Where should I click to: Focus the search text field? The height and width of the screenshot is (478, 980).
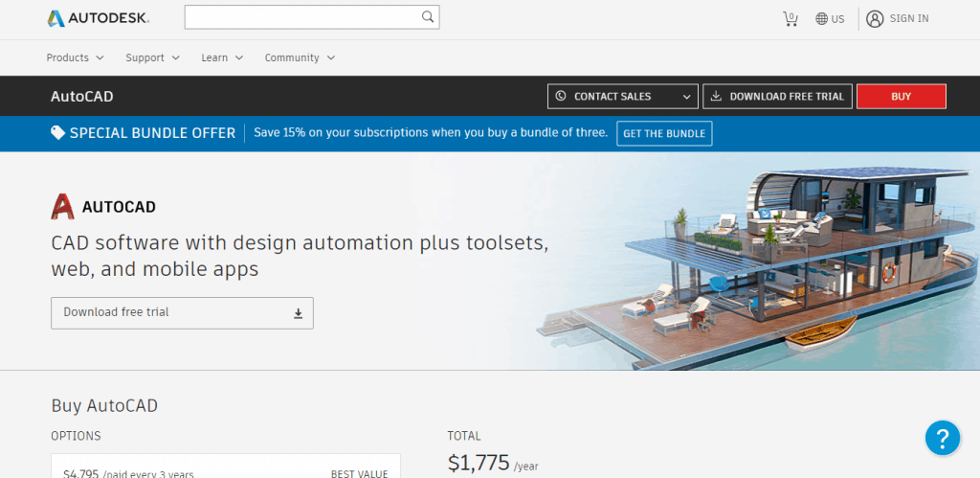[301, 17]
